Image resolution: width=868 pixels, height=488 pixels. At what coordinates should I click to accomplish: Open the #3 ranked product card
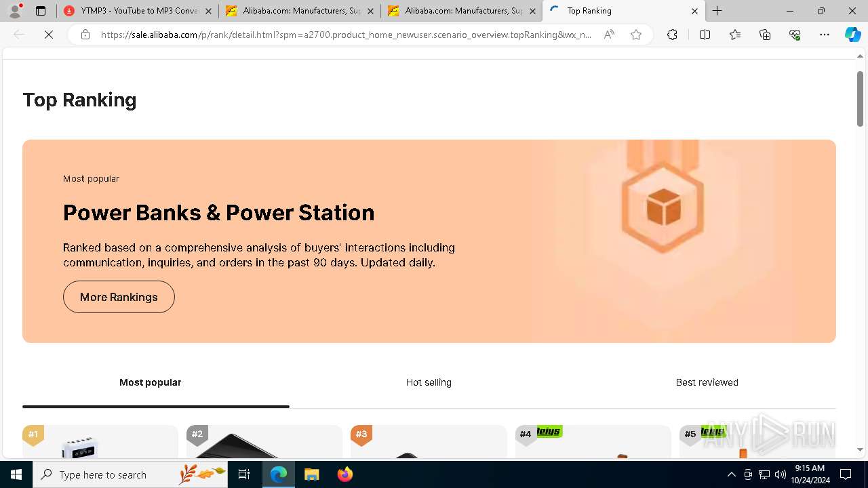429,442
